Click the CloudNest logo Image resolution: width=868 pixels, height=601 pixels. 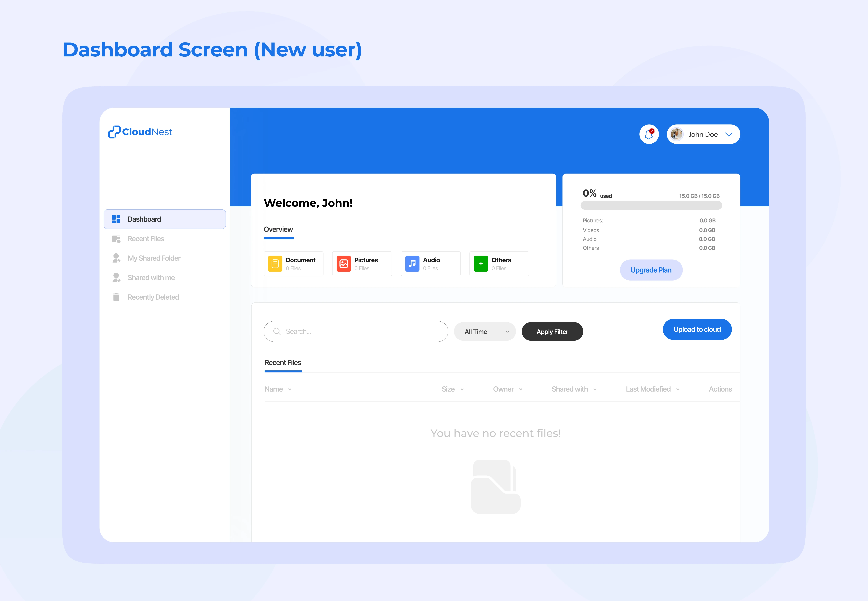tap(140, 132)
